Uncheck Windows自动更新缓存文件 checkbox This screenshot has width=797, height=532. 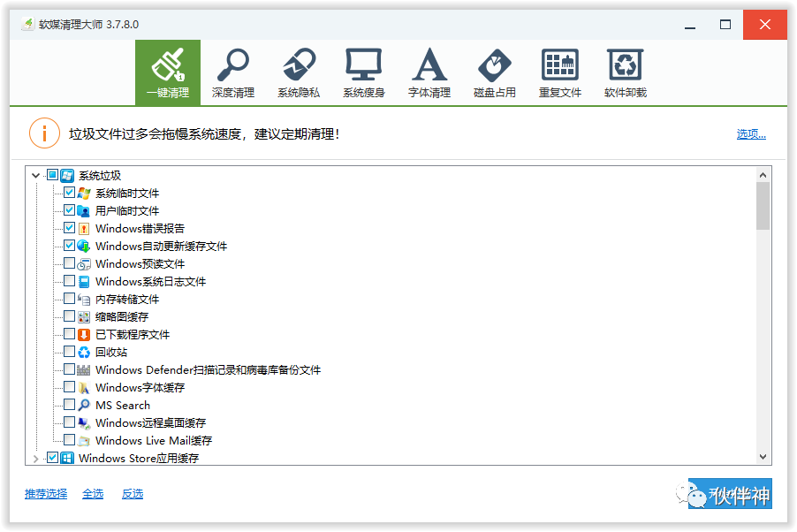69,245
